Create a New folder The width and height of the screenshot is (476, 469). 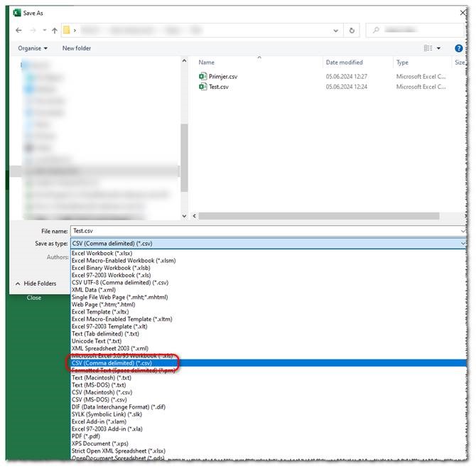pos(77,48)
